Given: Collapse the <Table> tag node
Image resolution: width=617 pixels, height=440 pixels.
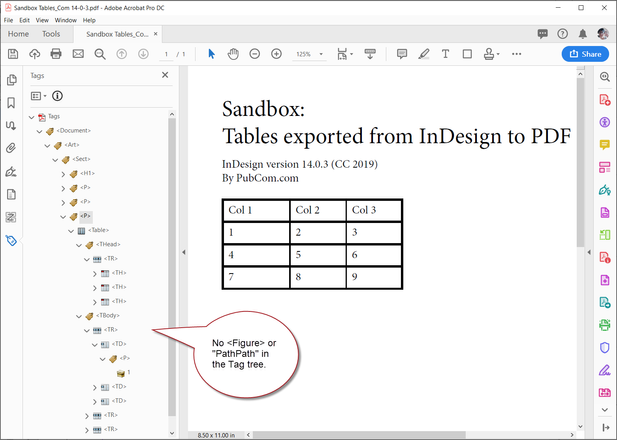Looking at the screenshot, I should (71, 231).
